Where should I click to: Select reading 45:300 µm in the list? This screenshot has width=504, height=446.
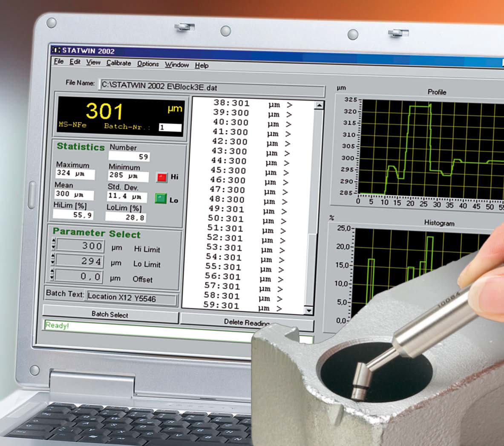click(x=249, y=171)
